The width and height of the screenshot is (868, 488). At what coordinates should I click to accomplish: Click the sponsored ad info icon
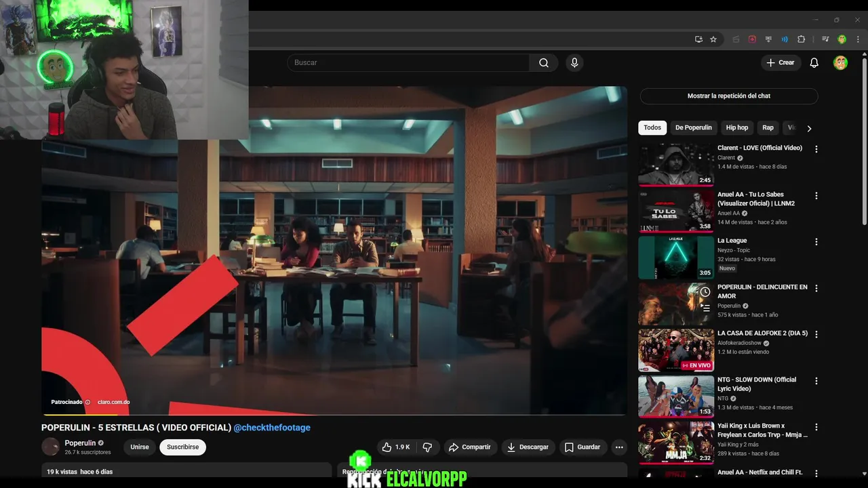[x=87, y=402]
